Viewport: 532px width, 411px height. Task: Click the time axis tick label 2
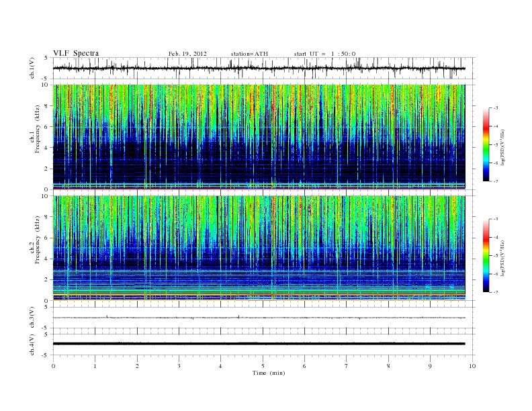(137, 366)
